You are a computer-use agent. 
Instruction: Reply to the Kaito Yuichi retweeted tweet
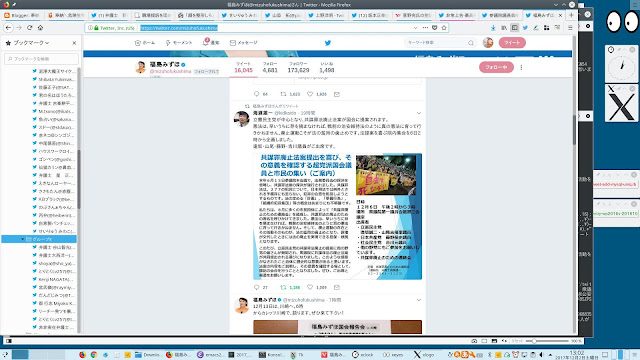(257, 287)
